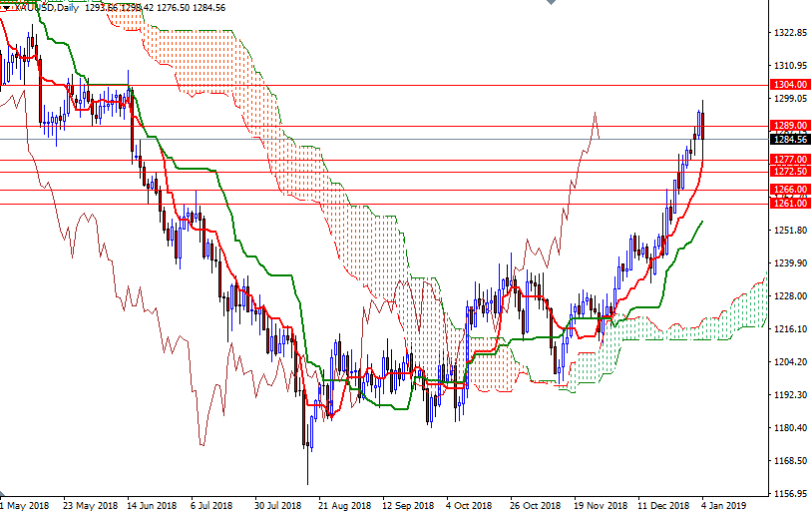Choose the 1261.00 red price level tag
812x513 pixels.
(789, 204)
